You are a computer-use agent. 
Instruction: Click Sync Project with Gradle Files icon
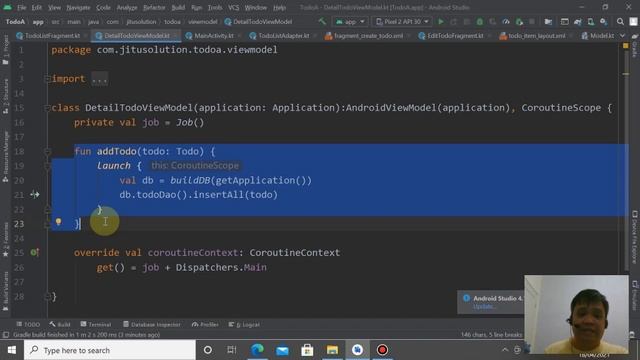click(578, 21)
